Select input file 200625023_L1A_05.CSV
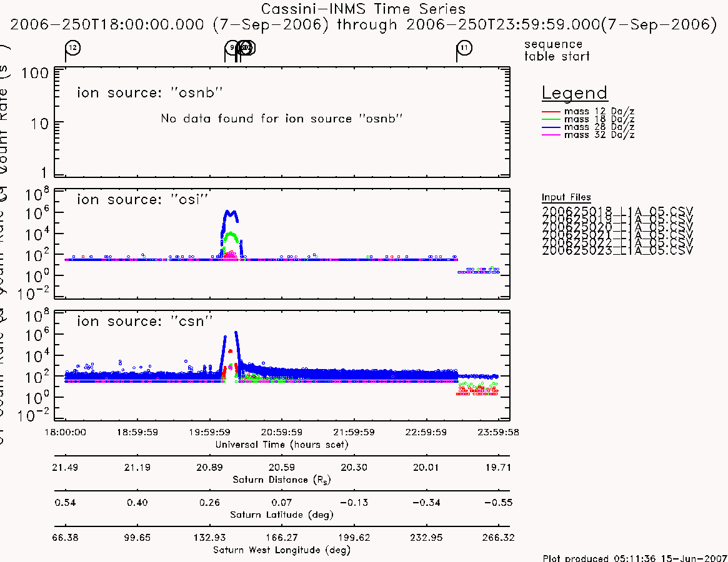The width and height of the screenshot is (728, 562). click(x=617, y=250)
